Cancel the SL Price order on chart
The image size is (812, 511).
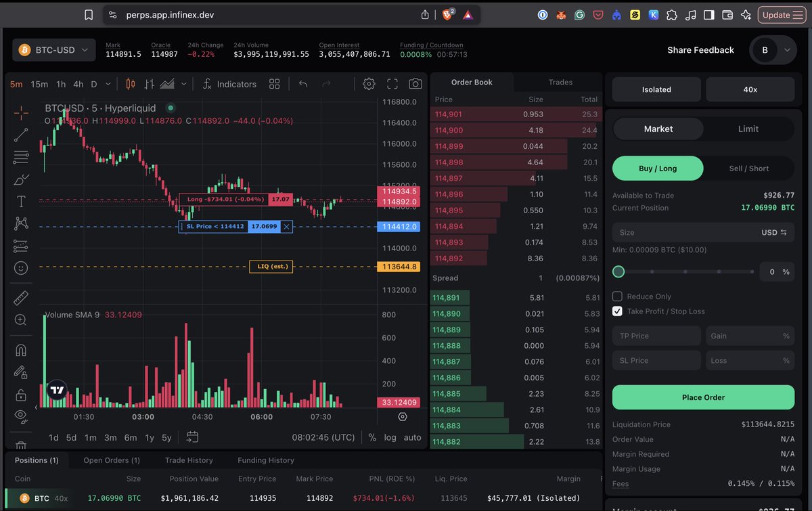[287, 227]
